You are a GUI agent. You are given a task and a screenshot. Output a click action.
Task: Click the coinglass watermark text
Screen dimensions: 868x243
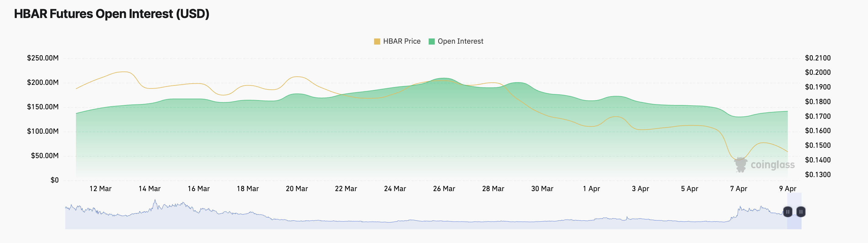772,165
